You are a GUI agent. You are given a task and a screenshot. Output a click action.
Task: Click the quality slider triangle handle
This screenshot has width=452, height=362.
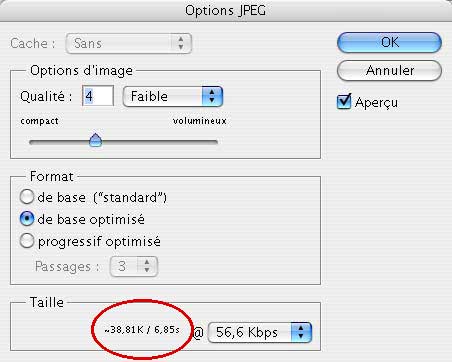[x=96, y=140]
